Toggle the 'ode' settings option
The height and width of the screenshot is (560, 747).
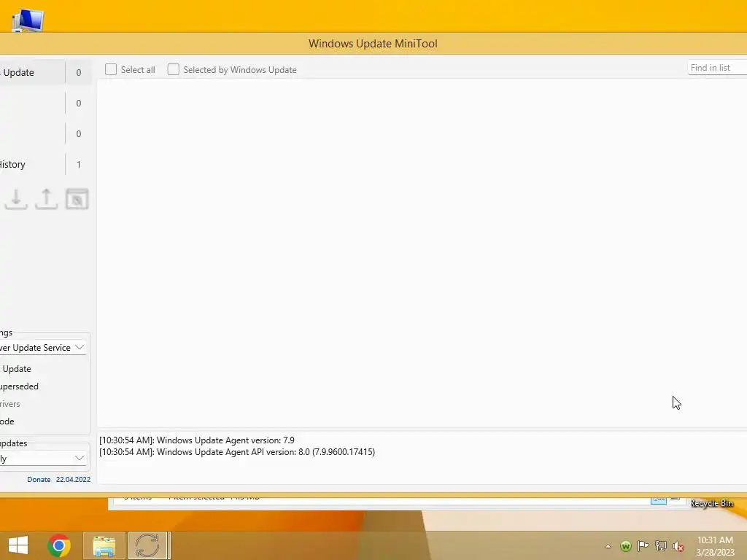(x=7, y=421)
